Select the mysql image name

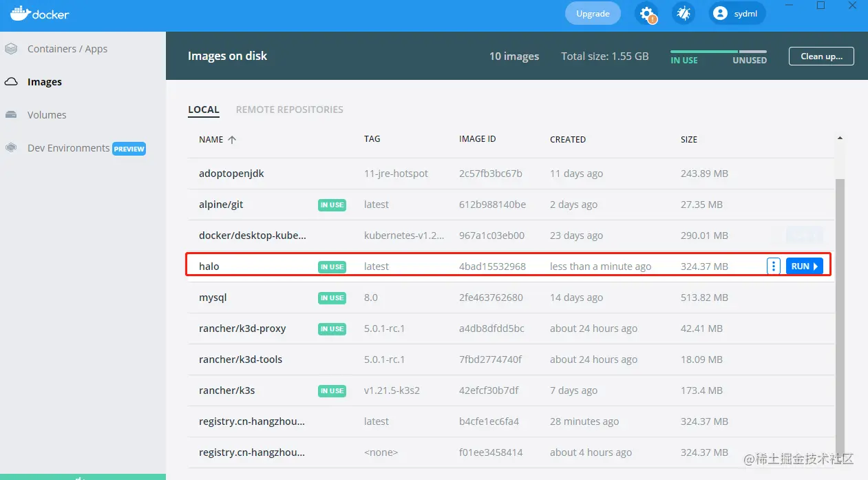213,298
